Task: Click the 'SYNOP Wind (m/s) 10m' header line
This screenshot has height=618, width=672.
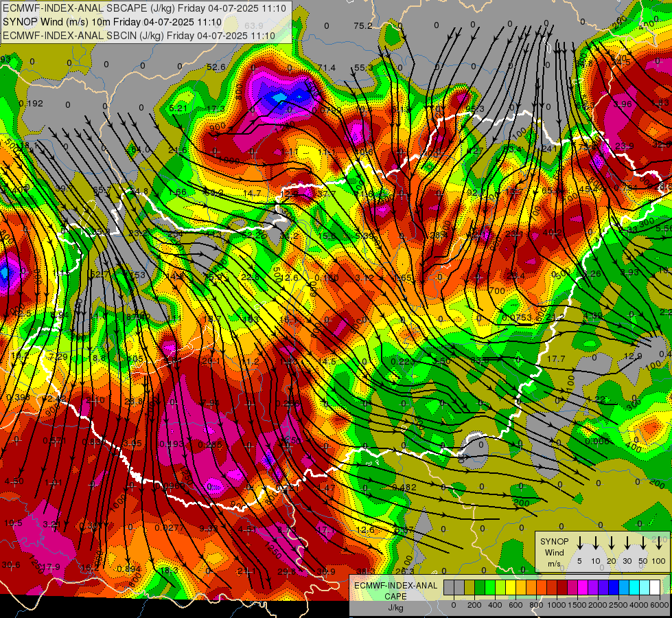Action: tap(112, 22)
